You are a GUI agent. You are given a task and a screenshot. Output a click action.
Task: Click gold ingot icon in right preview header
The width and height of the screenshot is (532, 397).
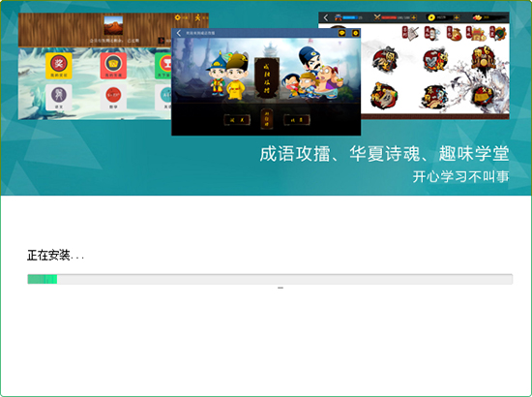(x=478, y=17)
